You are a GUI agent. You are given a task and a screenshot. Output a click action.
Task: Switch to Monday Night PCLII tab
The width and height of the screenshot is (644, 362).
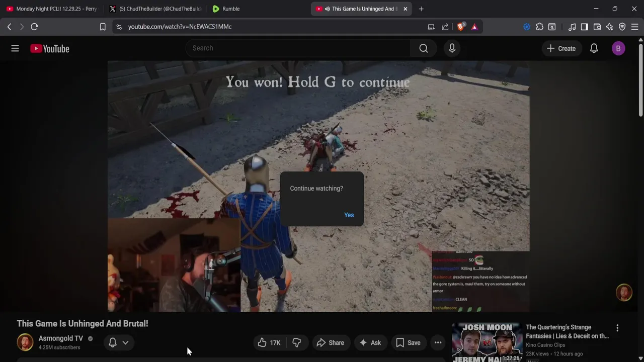51,9
